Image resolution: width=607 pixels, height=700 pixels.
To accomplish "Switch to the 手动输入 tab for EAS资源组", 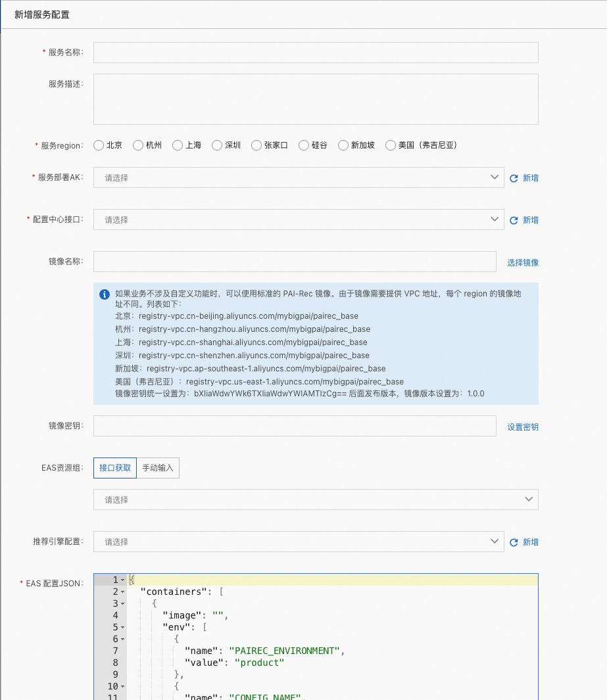I will click(x=157, y=468).
